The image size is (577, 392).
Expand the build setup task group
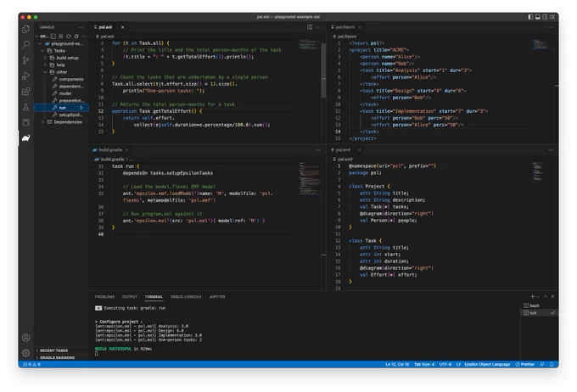(x=45, y=58)
